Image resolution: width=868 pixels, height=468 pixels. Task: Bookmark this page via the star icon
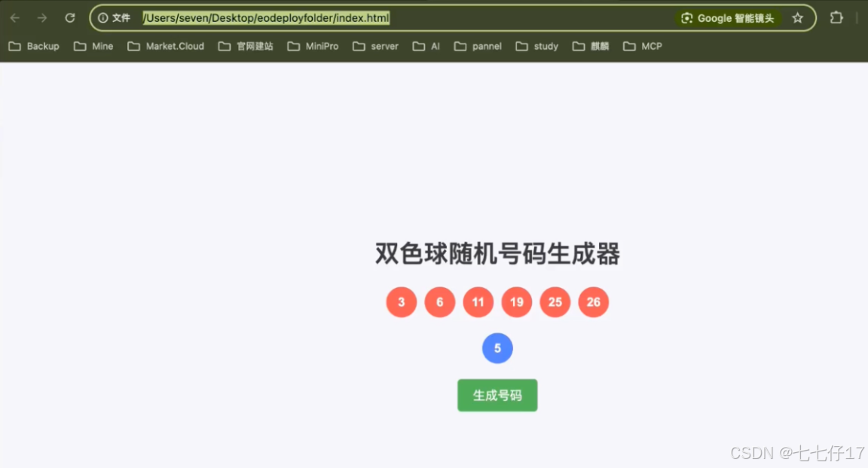tap(798, 17)
